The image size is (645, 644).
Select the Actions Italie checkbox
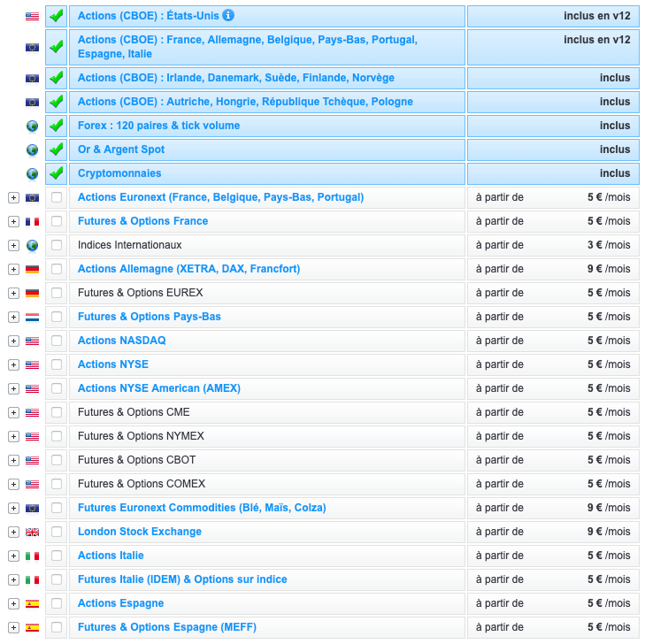pos(57,556)
